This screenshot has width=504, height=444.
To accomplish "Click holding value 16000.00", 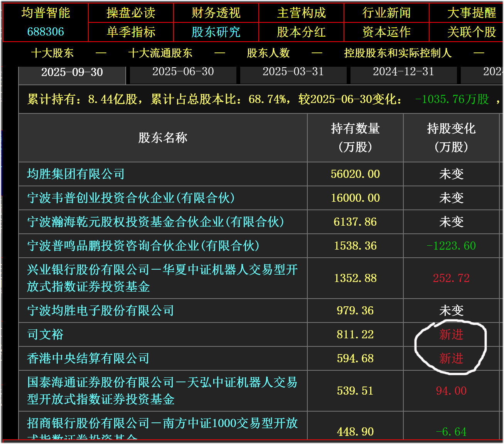I will pyautogui.click(x=355, y=198).
